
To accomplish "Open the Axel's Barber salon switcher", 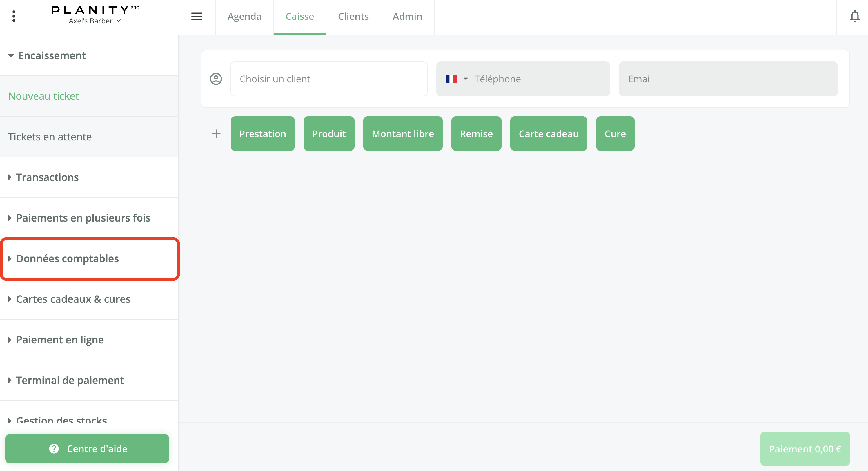I will tap(94, 21).
